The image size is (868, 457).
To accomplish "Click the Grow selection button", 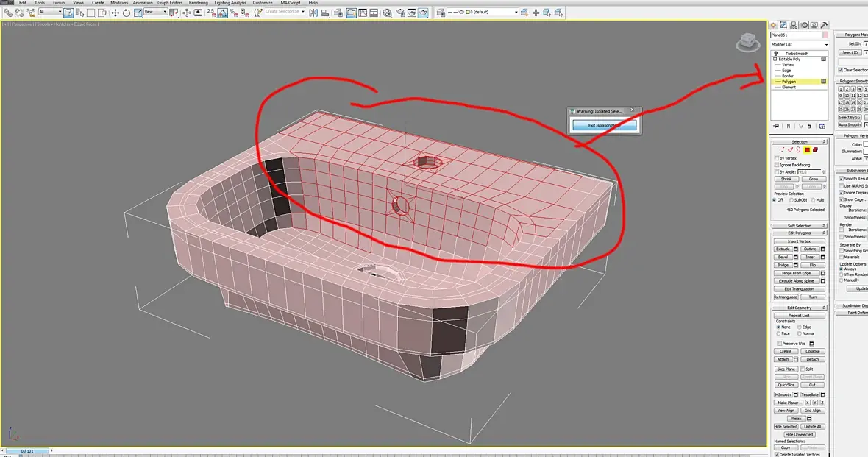I will pyautogui.click(x=813, y=179).
